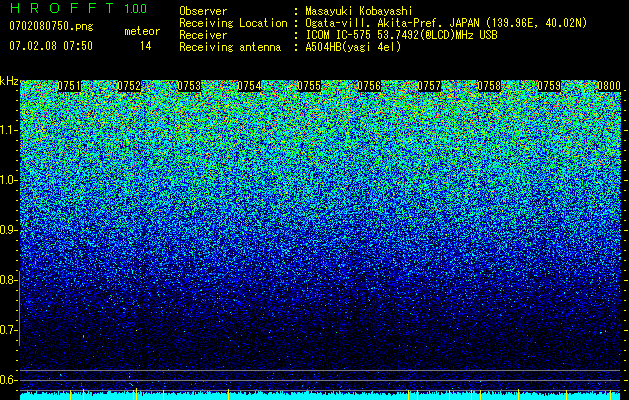Click the 'Observer' field label
Image resolution: width=629 pixels, height=400 pixels.
pos(203,11)
